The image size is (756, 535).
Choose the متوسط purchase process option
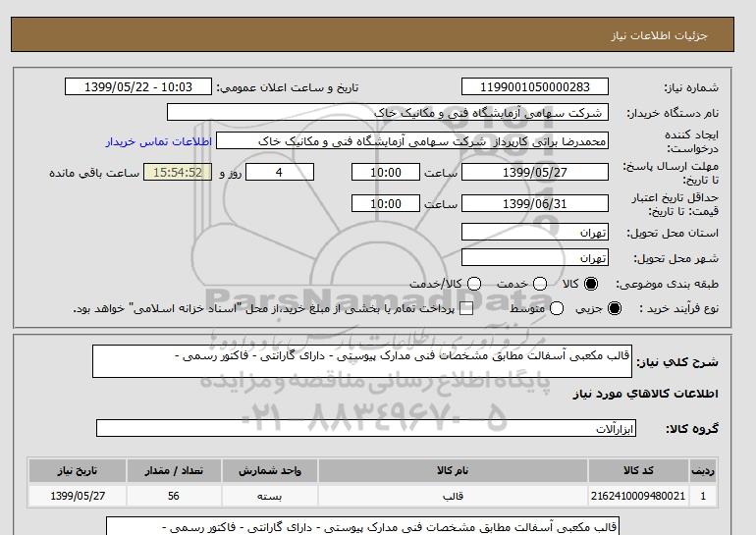tap(557, 308)
